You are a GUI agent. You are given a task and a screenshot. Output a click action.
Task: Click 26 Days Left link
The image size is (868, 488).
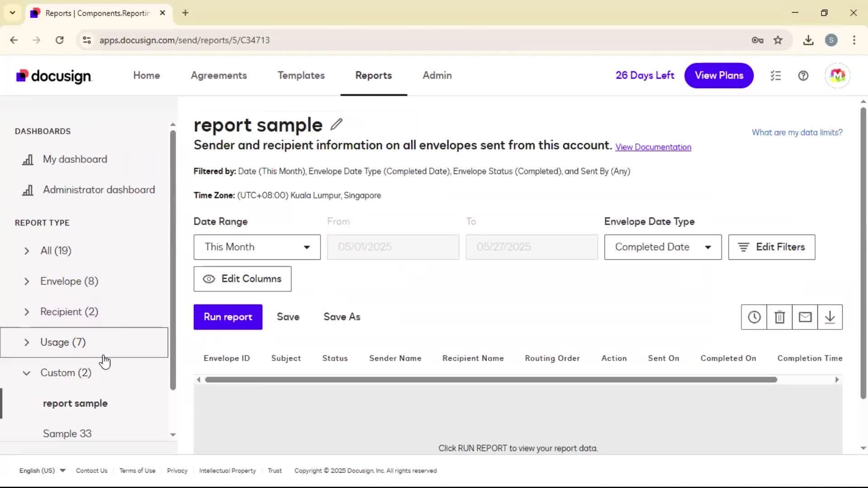[x=645, y=75]
